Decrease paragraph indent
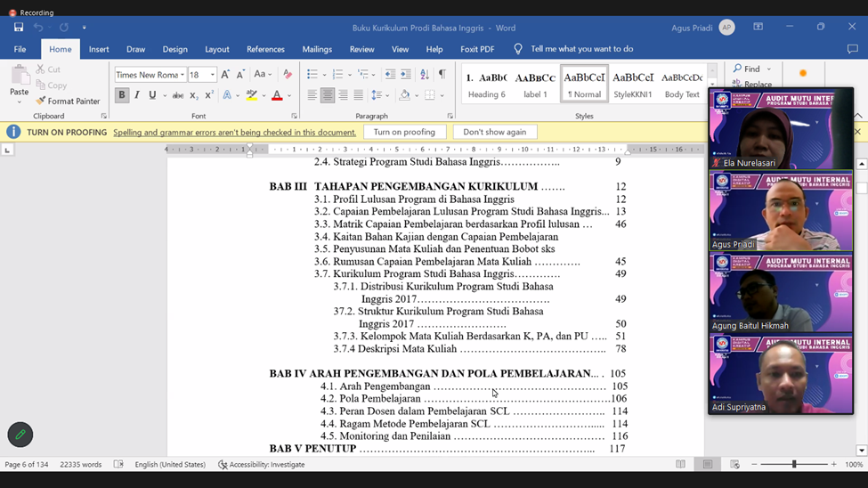The image size is (868, 488). (390, 74)
